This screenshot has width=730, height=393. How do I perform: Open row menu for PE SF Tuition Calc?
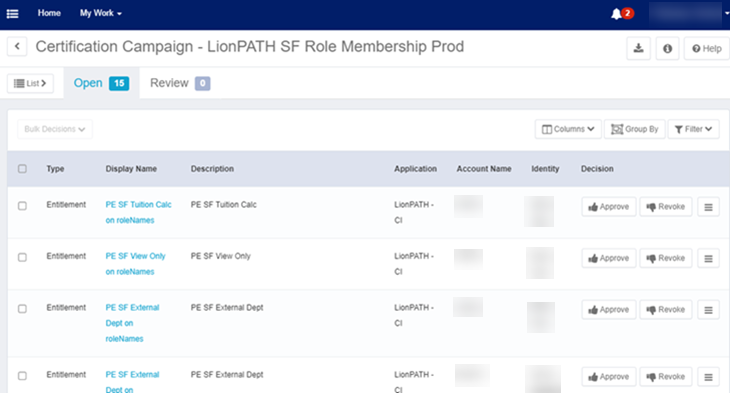pyautogui.click(x=709, y=207)
